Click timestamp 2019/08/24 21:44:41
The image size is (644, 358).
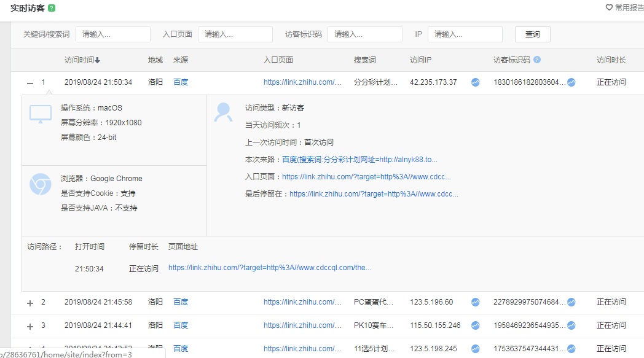[98, 325]
